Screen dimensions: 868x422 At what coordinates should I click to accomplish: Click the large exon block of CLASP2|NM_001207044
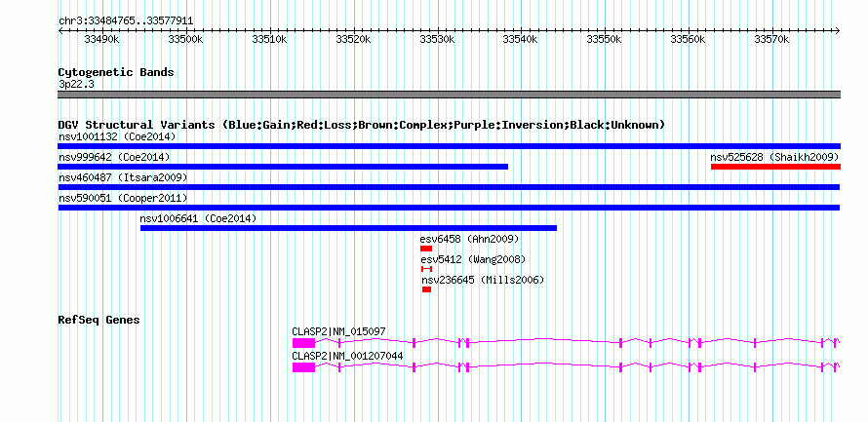(x=303, y=367)
